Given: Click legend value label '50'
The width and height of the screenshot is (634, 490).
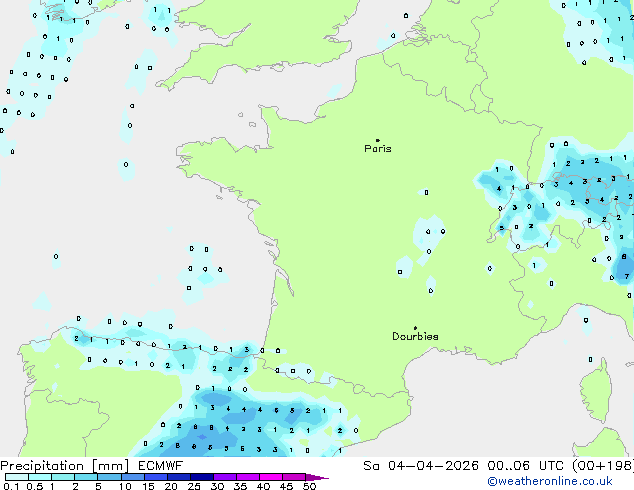Looking at the screenshot, I should 310,486.
